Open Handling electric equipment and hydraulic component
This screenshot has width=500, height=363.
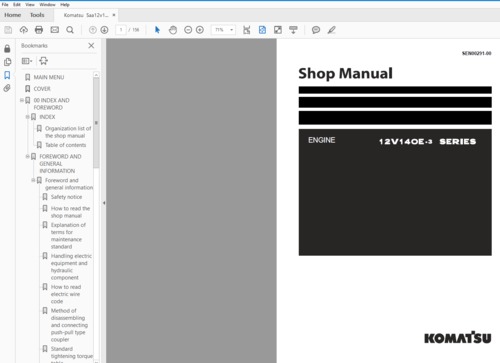(x=71, y=267)
